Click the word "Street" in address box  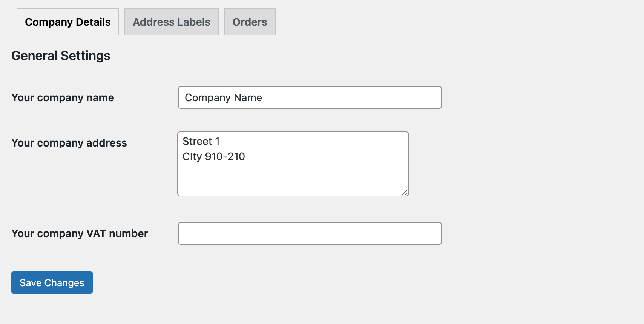tap(197, 141)
